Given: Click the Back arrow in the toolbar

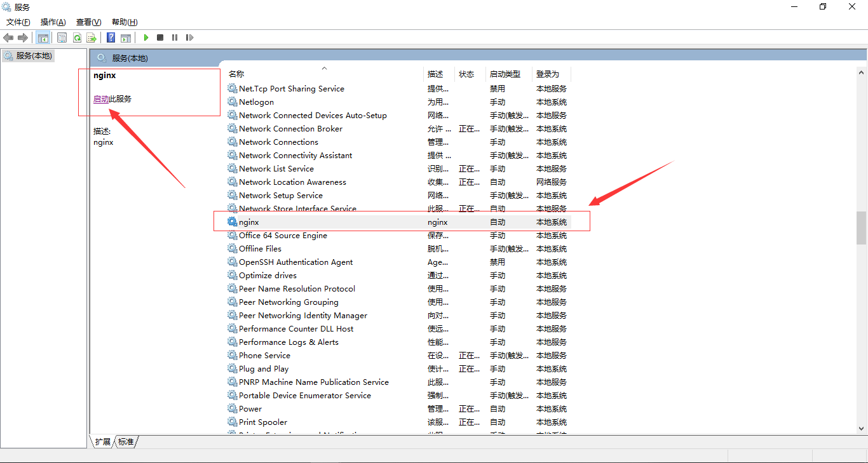Looking at the screenshot, I should pos(8,37).
